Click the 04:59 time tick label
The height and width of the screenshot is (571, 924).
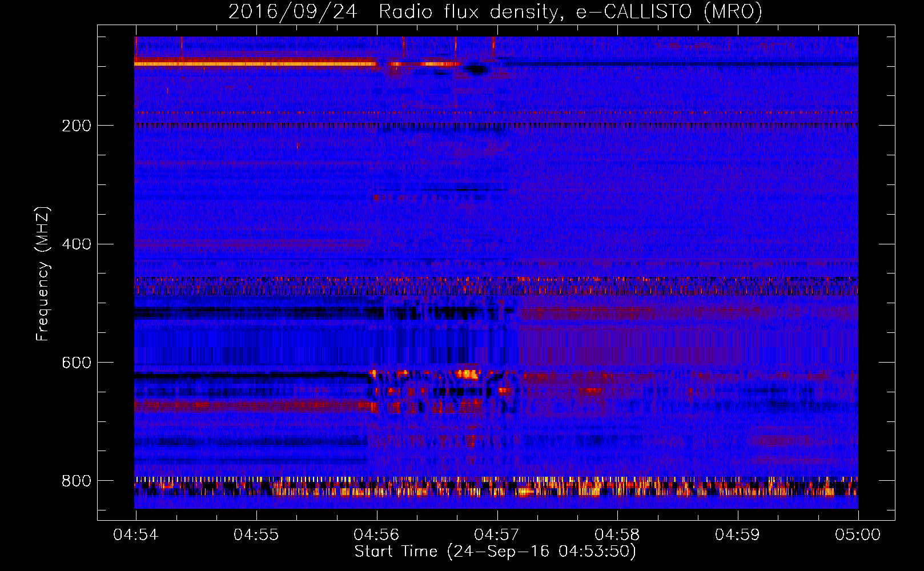[x=738, y=535]
